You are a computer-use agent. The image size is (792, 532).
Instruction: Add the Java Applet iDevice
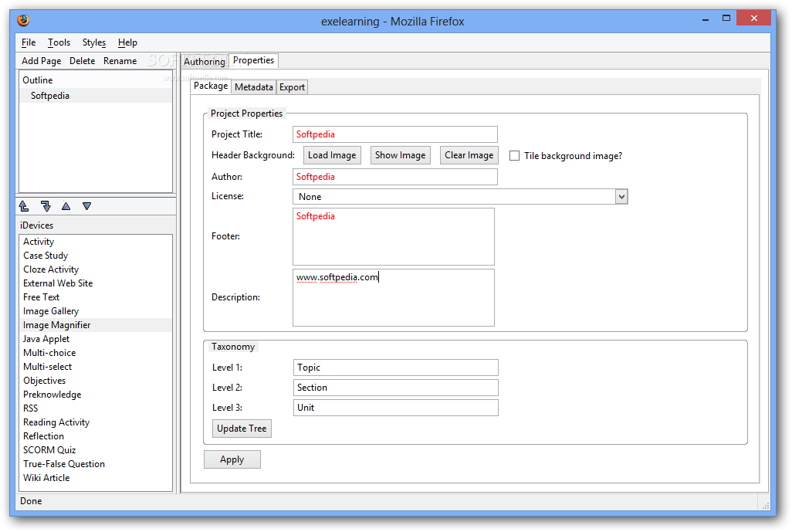pyautogui.click(x=96, y=339)
